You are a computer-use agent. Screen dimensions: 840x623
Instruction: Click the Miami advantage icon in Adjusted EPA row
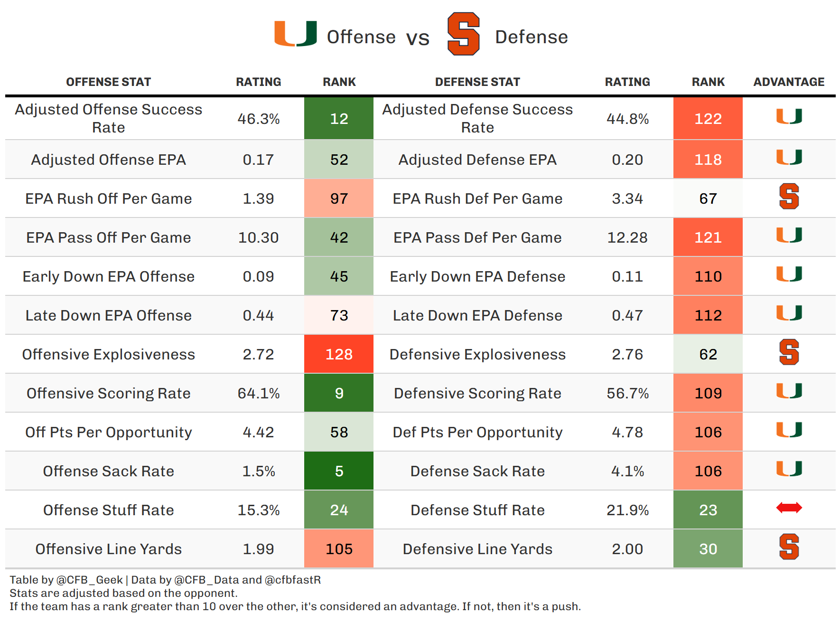[789, 157]
